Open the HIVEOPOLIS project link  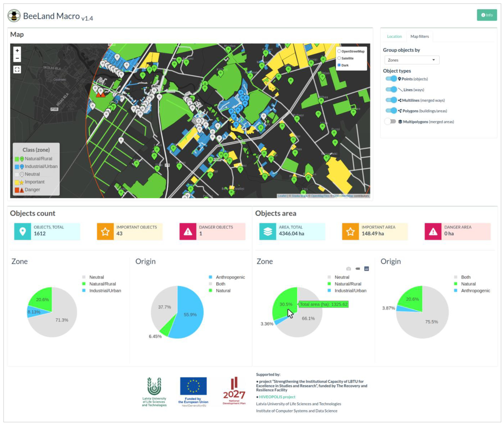(x=277, y=397)
